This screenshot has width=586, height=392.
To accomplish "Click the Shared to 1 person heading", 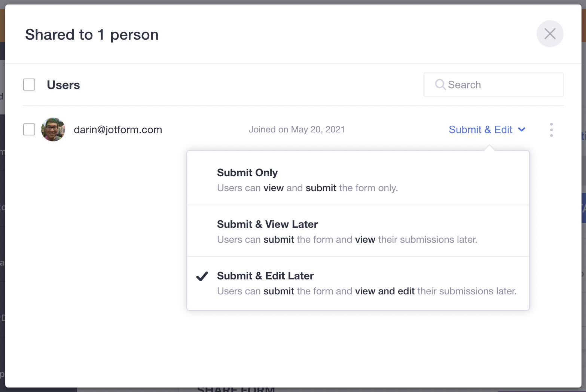I will [x=92, y=34].
